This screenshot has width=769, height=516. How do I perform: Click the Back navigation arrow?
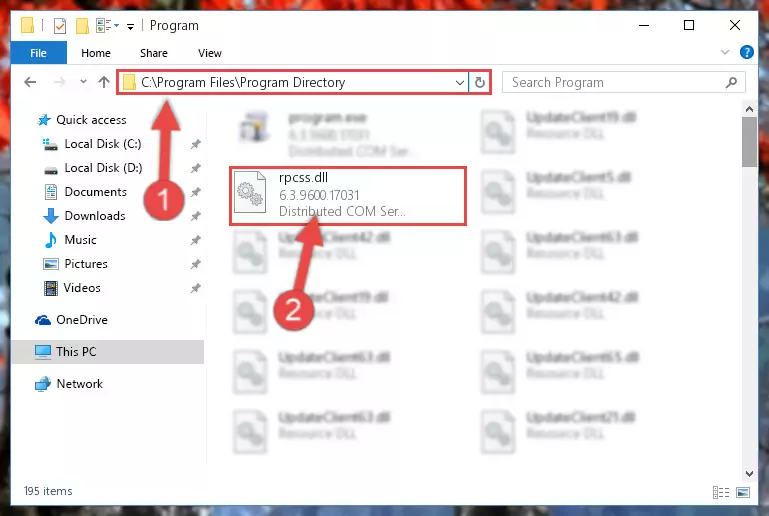point(30,82)
